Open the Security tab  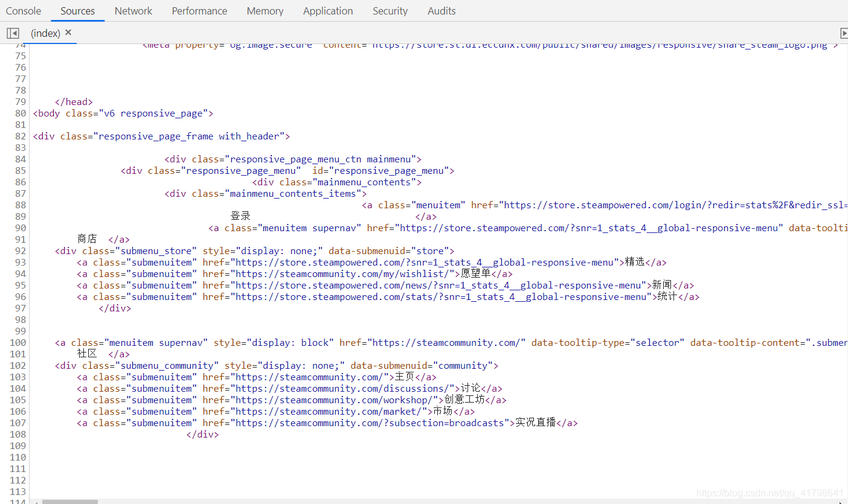pos(390,11)
